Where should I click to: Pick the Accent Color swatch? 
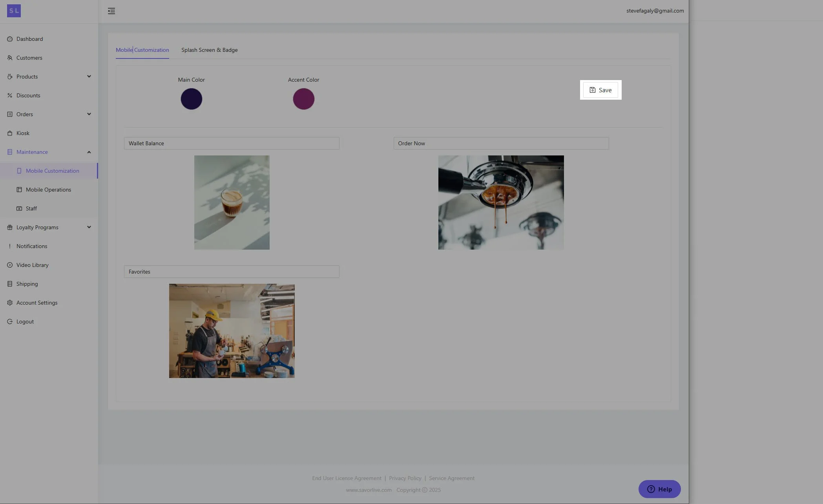(303, 99)
